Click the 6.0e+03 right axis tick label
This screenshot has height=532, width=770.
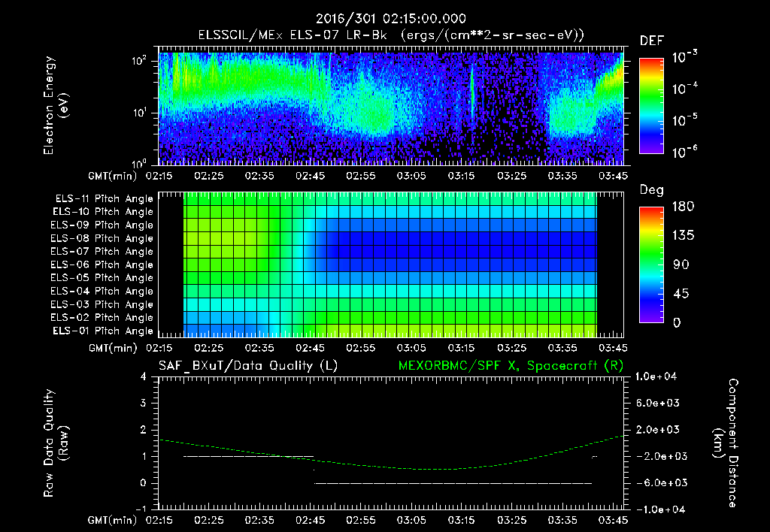point(657,403)
